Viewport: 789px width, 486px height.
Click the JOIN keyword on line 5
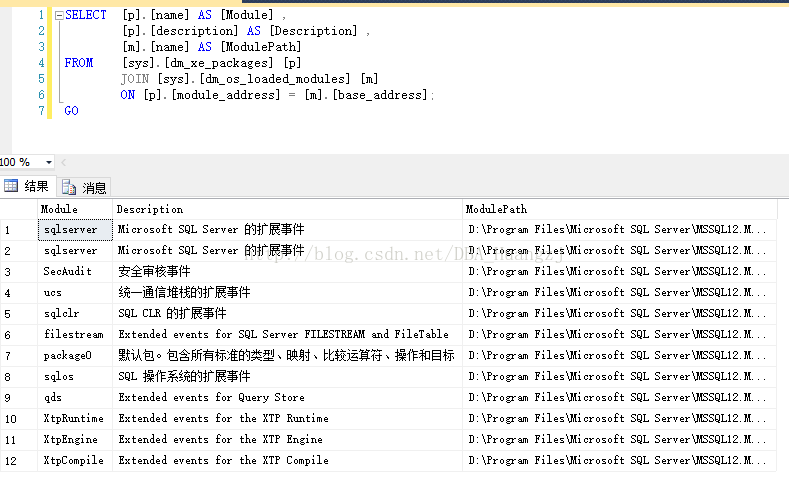[135, 79]
